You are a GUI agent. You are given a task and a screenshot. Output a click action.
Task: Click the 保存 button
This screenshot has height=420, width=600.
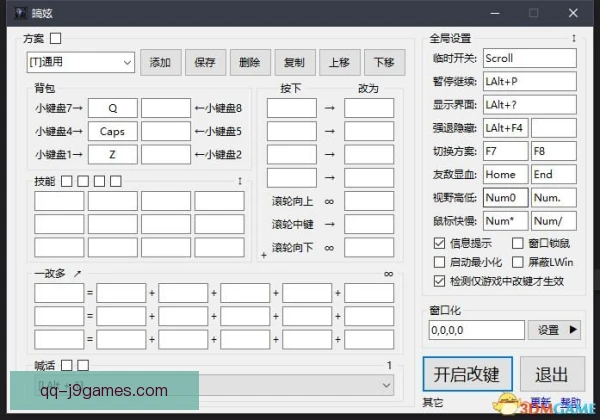[205, 62]
